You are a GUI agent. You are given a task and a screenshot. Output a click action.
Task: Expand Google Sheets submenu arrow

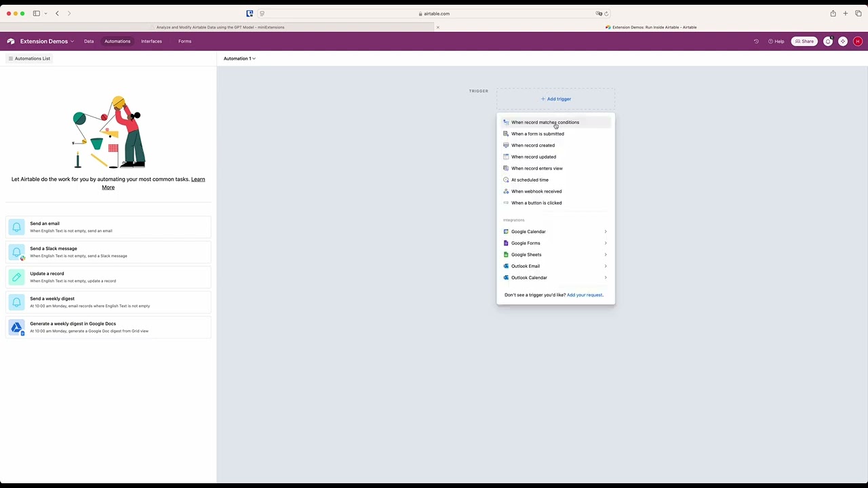(x=606, y=255)
